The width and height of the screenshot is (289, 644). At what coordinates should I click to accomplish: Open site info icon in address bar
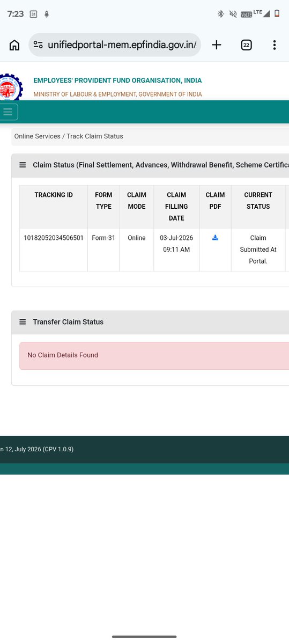(38, 45)
